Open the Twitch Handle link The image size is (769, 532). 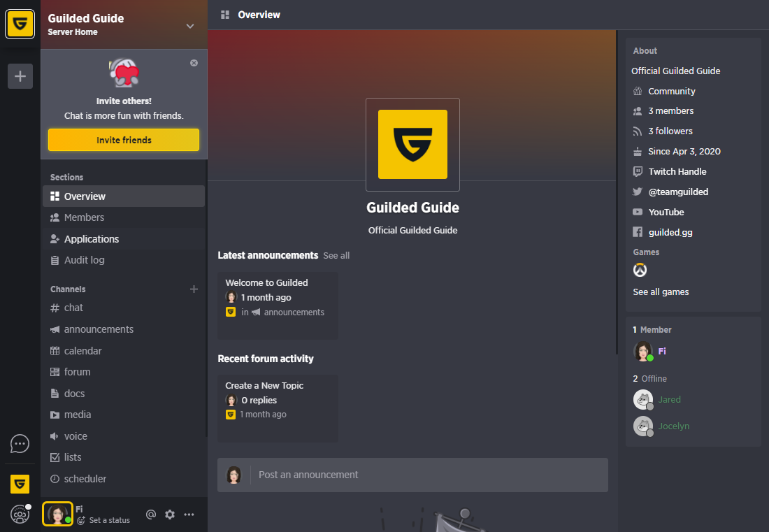pos(677,171)
